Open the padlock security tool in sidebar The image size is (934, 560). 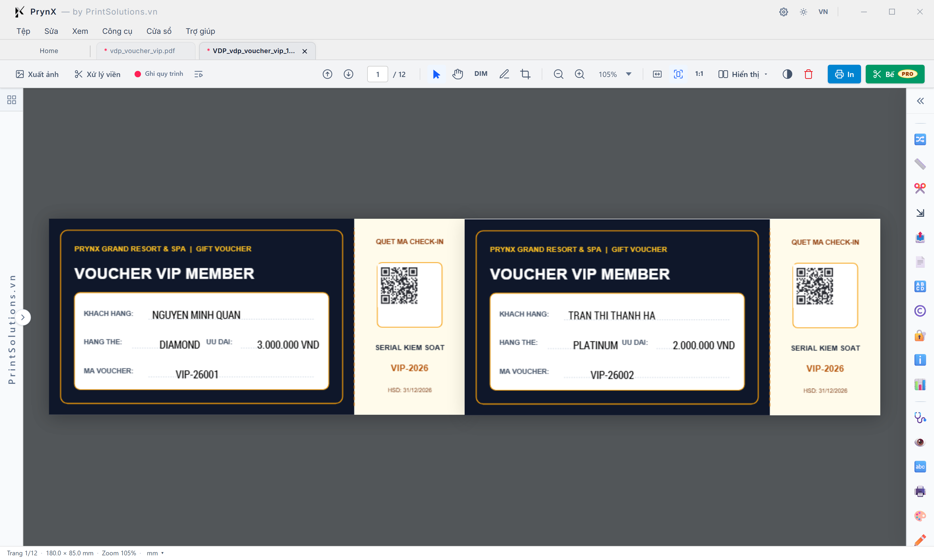click(x=920, y=335)
